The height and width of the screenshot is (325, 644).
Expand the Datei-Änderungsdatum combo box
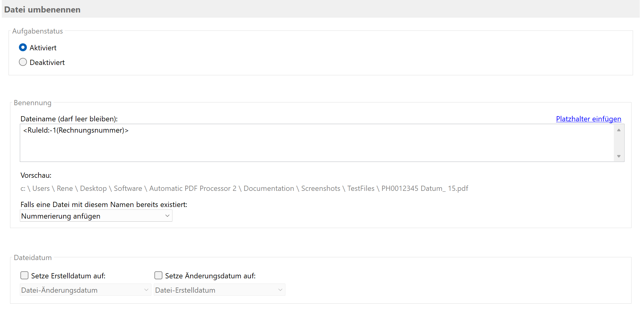coord(85,290)
